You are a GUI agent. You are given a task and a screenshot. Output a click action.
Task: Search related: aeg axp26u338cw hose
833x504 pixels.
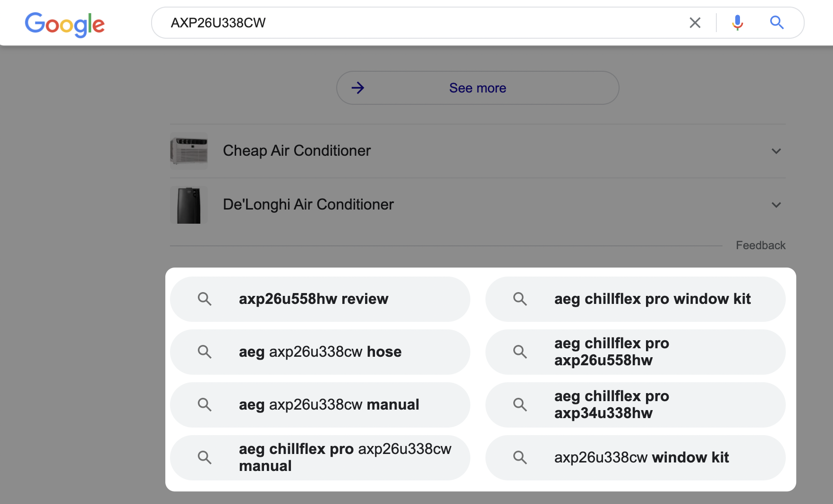point(320,352)
